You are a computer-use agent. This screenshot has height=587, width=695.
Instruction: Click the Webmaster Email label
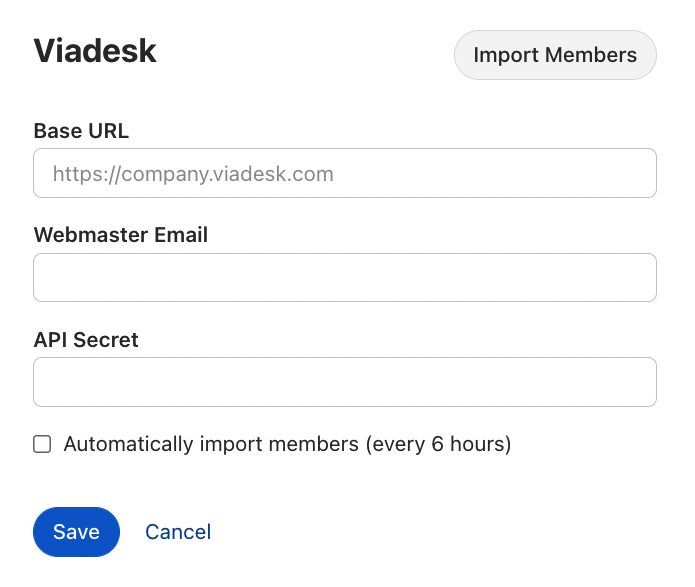click(121, 235)
